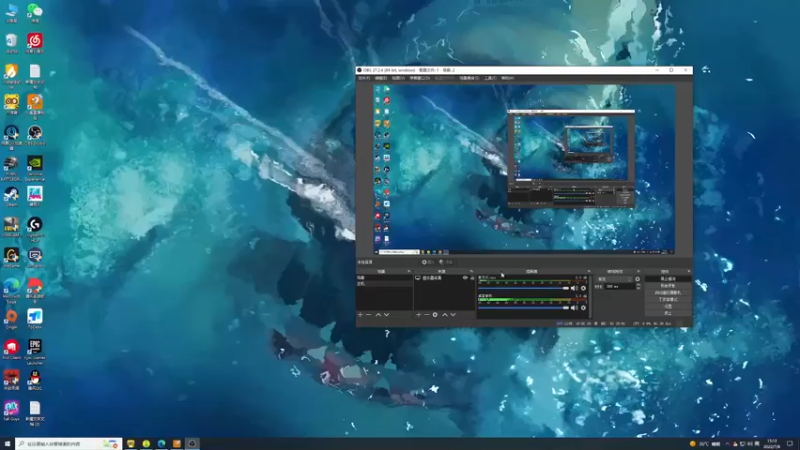Click OBS icon in Windows taskbar
The width and height of the screenshot is (800, 450).
(x=192, y=444)
